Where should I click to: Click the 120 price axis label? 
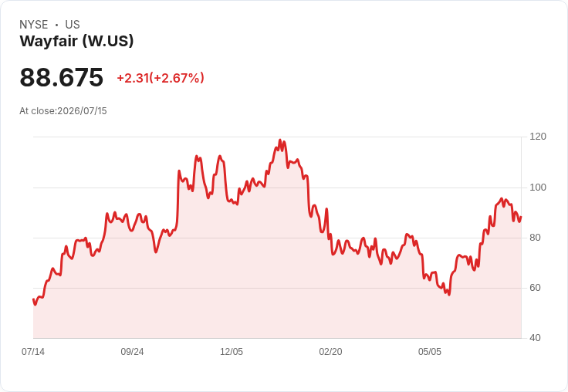point(538,137)
